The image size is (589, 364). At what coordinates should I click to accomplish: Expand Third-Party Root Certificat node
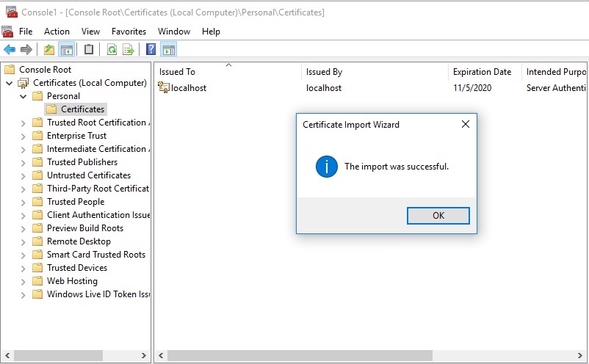(x=24, y=189)
